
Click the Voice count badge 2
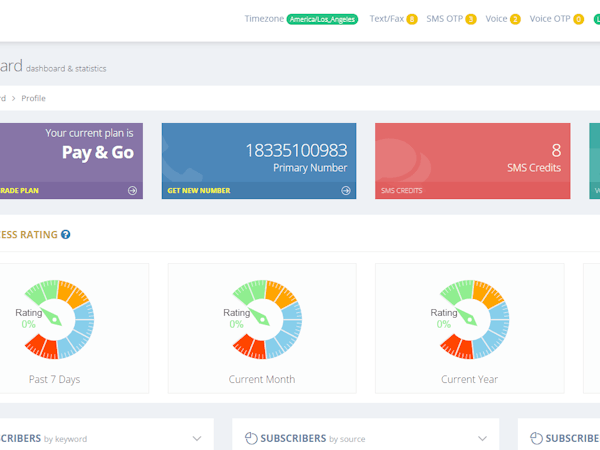515,19
